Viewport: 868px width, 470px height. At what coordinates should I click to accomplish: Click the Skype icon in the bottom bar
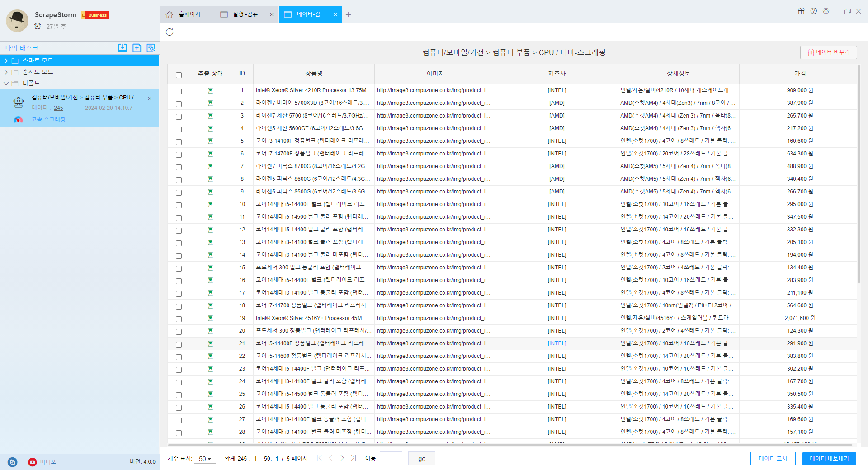tap(13, 462)
